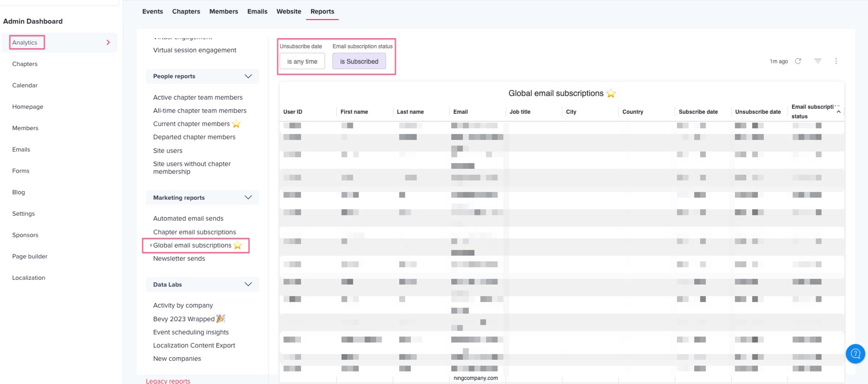
Task: Collapse the People reports section
Action: tap(248, 76)
